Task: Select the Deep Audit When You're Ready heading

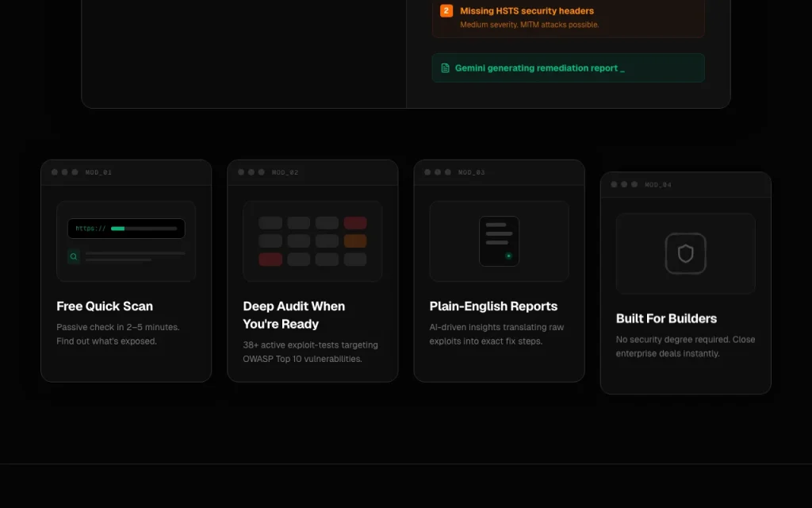Action: tap(293, 315)
